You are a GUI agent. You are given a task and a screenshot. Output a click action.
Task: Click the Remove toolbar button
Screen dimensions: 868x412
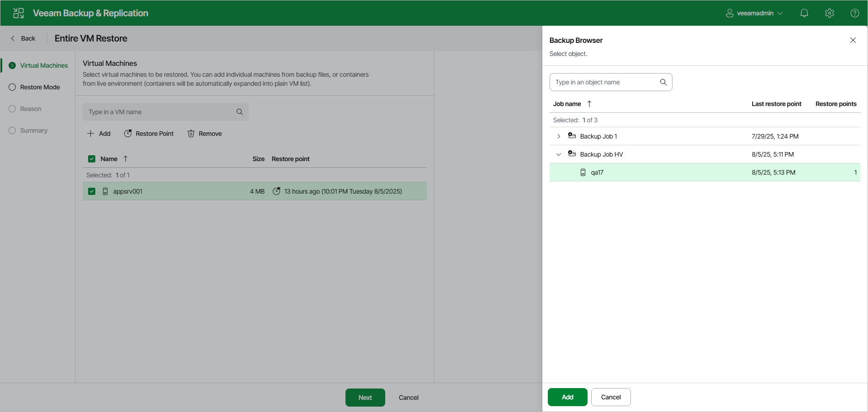[x=205, y=134]
